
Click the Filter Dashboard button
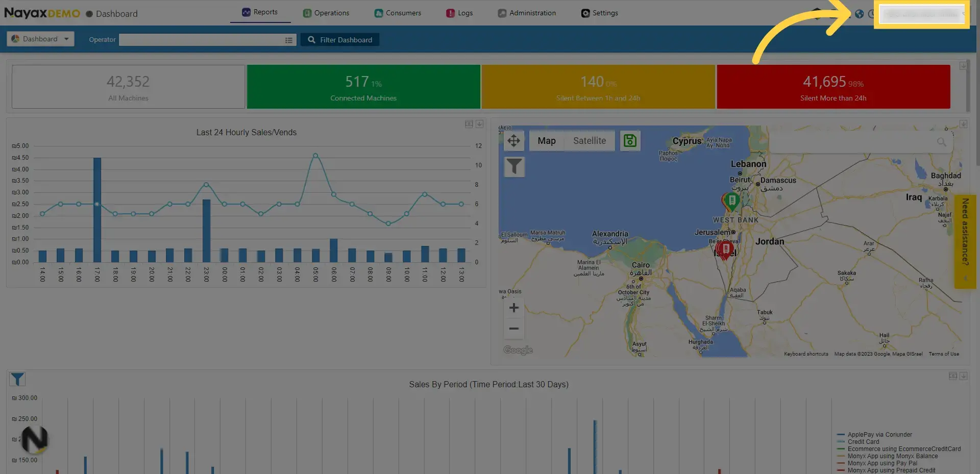point(340,40)
